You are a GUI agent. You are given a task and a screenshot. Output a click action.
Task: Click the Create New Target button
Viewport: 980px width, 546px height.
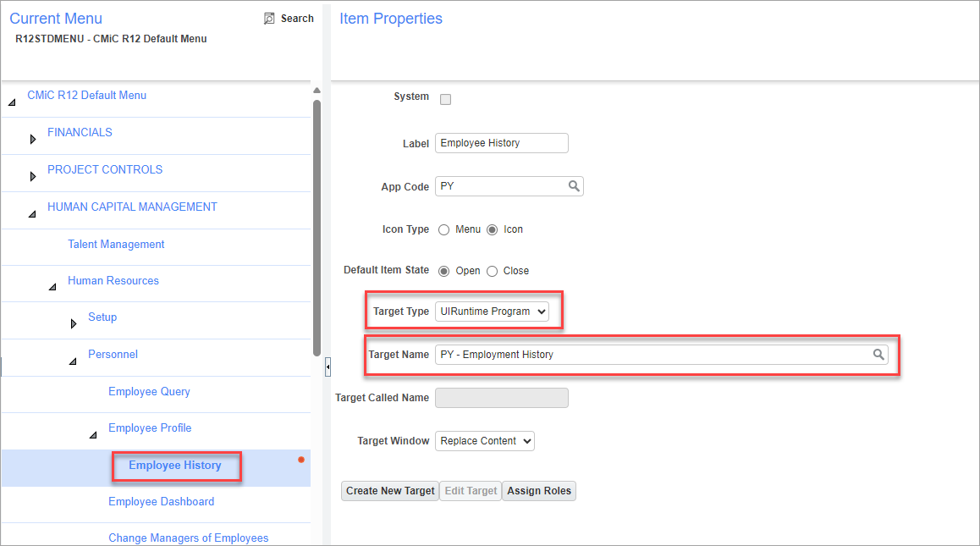point(389,490)
